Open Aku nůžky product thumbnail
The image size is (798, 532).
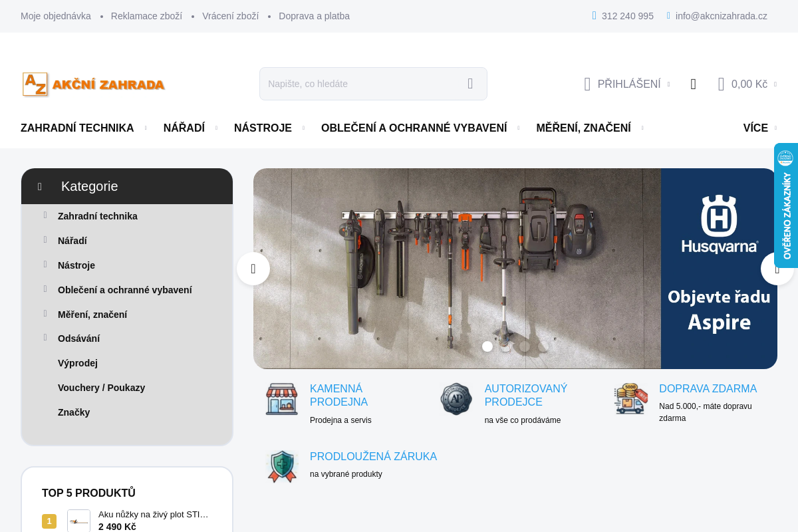(x=78, y=521)
